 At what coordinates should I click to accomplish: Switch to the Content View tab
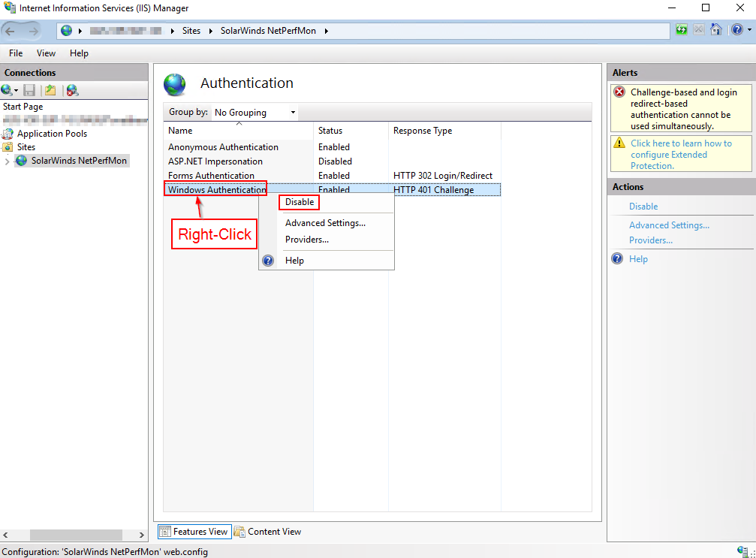point(268,532)
